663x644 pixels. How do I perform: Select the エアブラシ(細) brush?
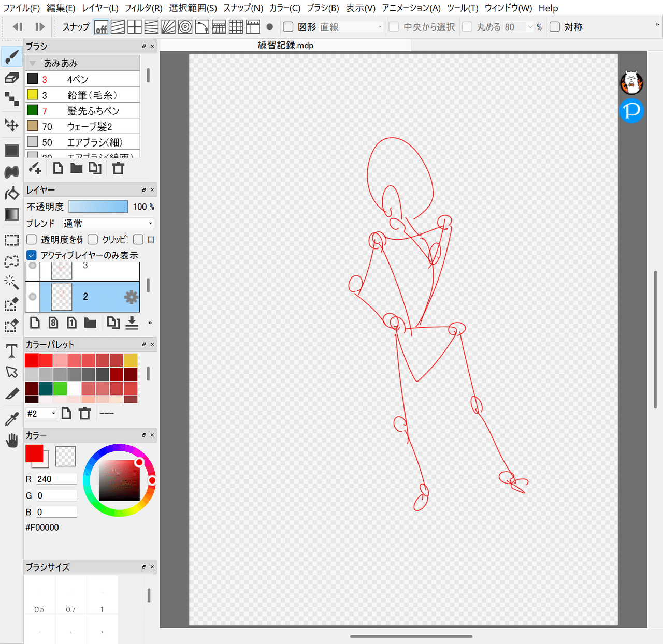pyautogui.click(x=82, y=142)
